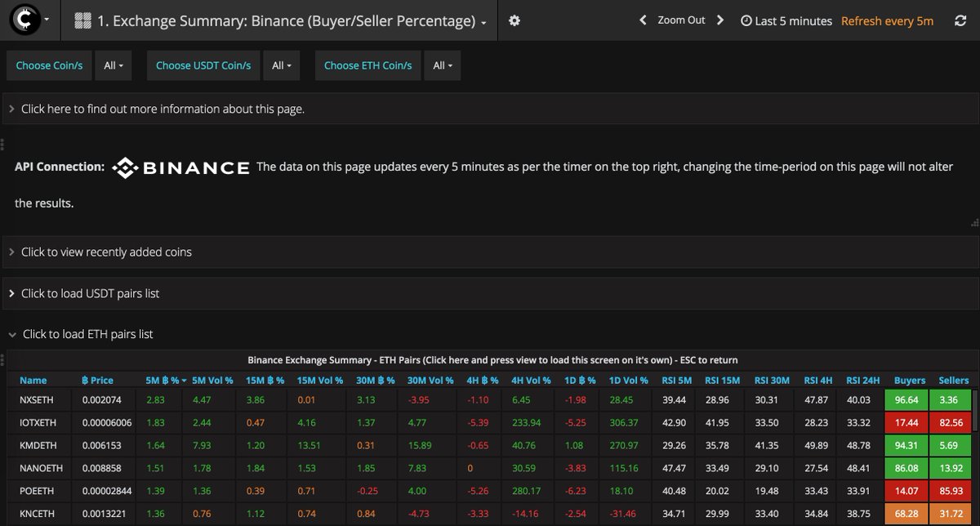Click the 270.97 1D Vol value
This screenshot has height=526, width=980.
[625, 444]
